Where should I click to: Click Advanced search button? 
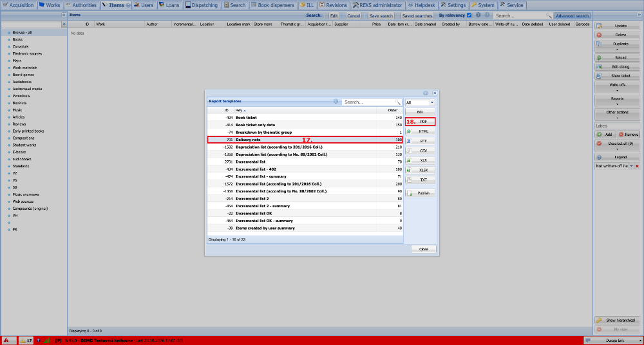click(x=572, y=15)
